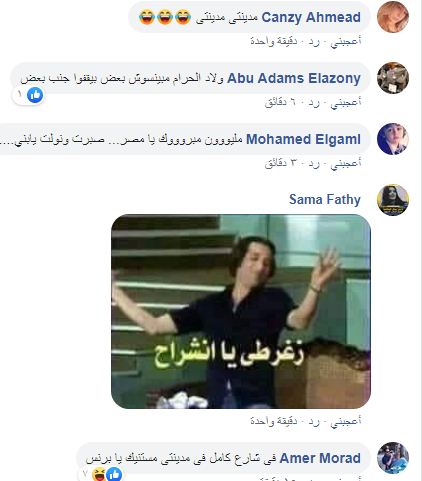Image resolution: width=422 pixels, height=481 pixels.
Task: Click laughing emojis in Canzy Ahmead's comment
Action: coord(165,17)
